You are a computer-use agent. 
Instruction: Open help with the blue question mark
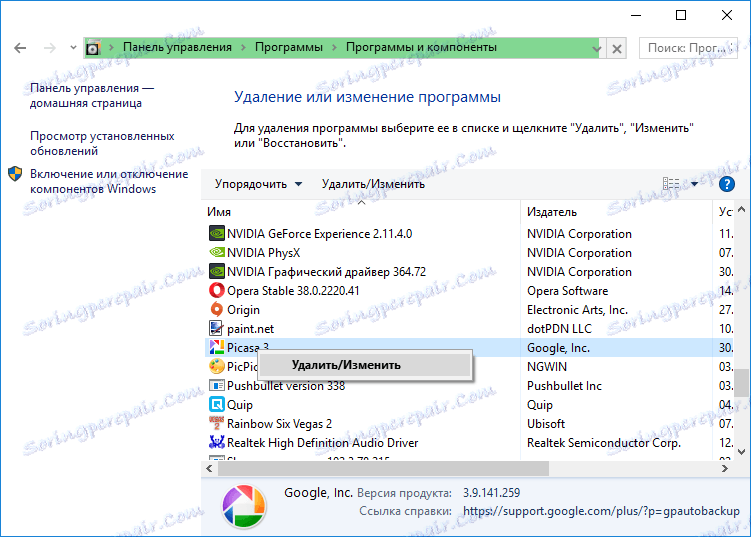tap(727, 184)
